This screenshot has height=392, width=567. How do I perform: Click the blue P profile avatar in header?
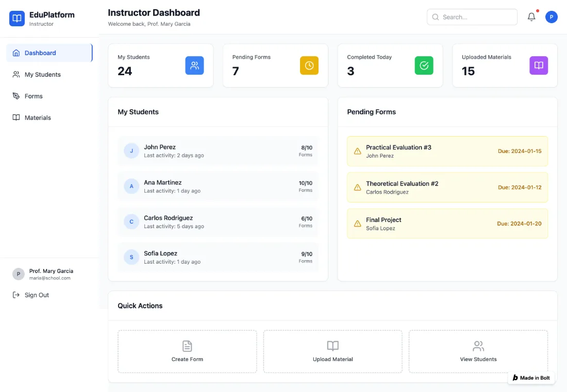point(551,17)
